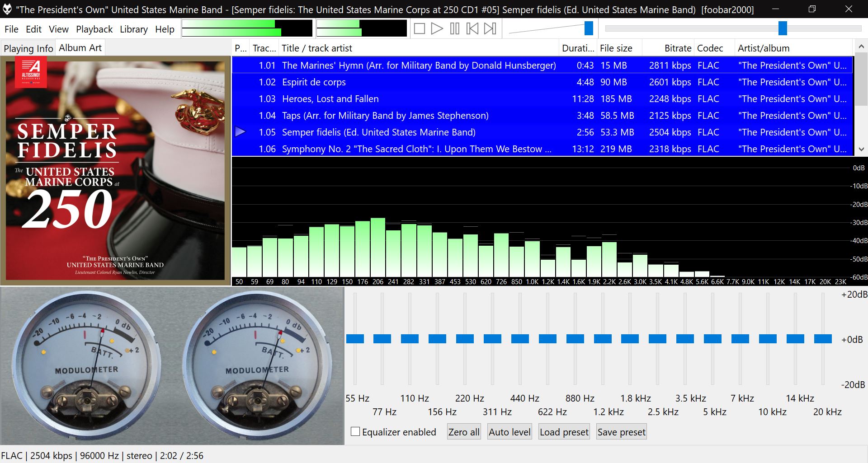This screenshot has height=463, width=868.
Task: Click the left green peak meter bar
Action: click(247, 28)
